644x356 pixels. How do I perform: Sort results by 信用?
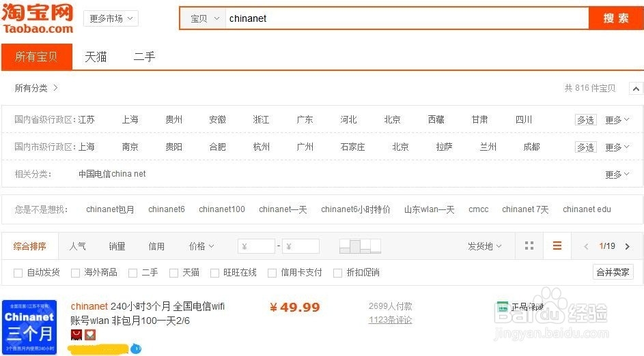pyautogui.click(x=156, y=246)
